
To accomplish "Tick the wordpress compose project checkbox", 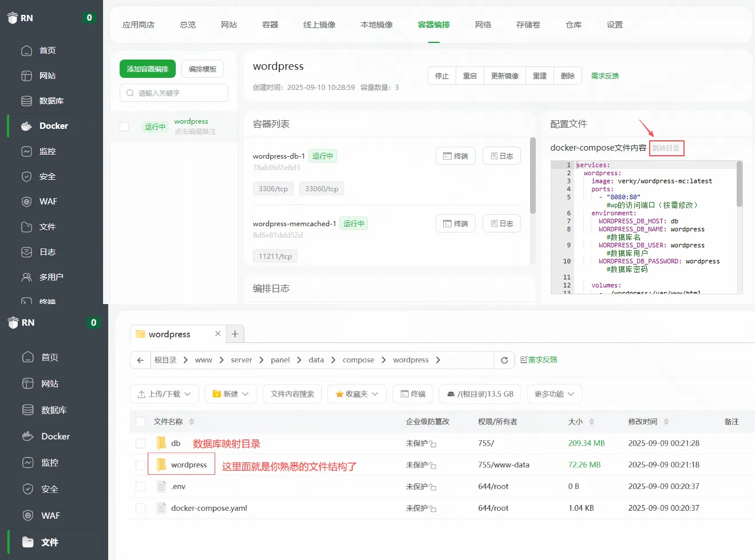I will pyautogui.click(x=124, y=127).
